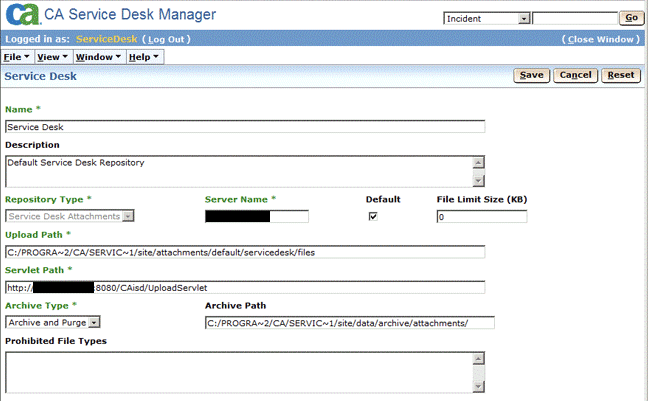This screenshot has width=648, height=401.
Task: Click the Close Window link
Action: pos(600,39)
